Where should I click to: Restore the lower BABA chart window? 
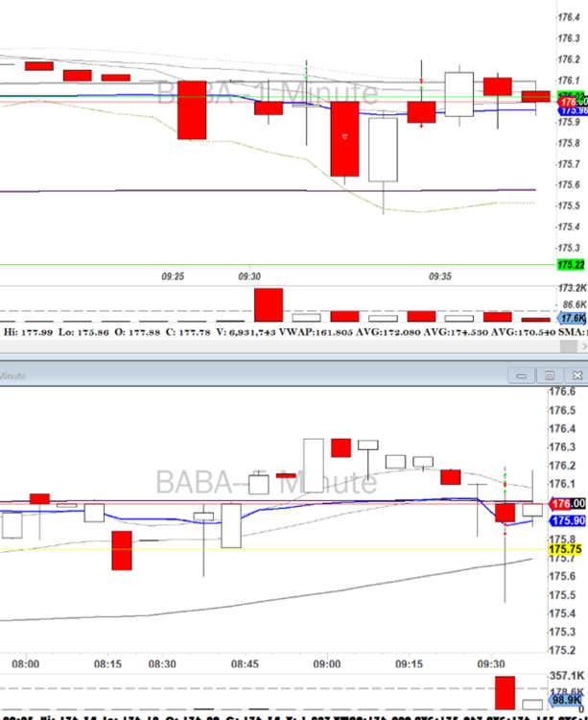pyautogui.click(x=550, y=376)
